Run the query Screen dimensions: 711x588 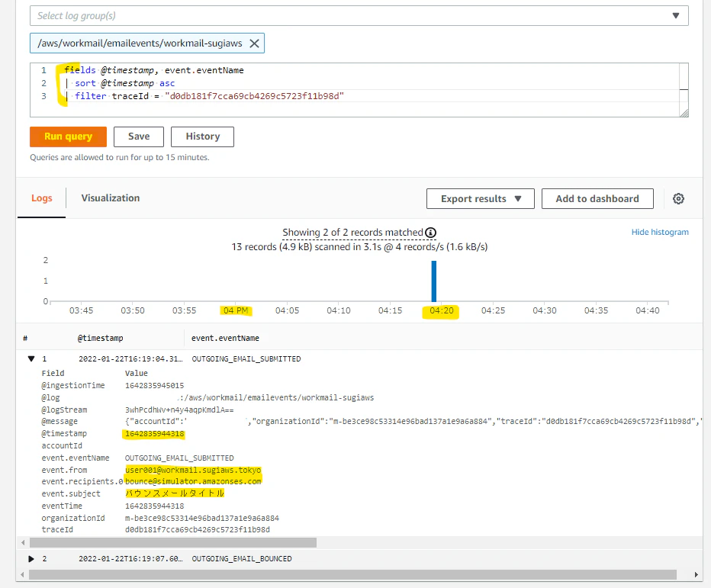[x=68, y=137]
